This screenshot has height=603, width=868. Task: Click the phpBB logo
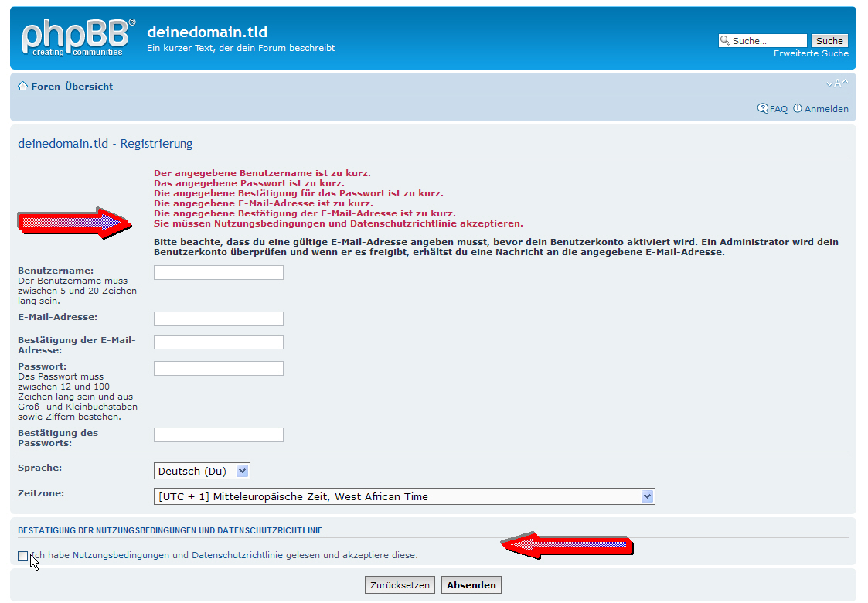click(78, 38)
